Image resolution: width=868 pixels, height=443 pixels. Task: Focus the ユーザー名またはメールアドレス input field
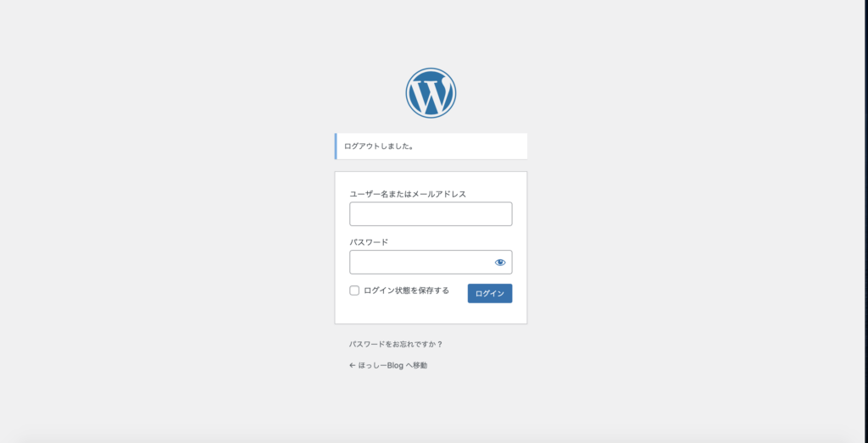pyautogui.click(x=431, y=213)
